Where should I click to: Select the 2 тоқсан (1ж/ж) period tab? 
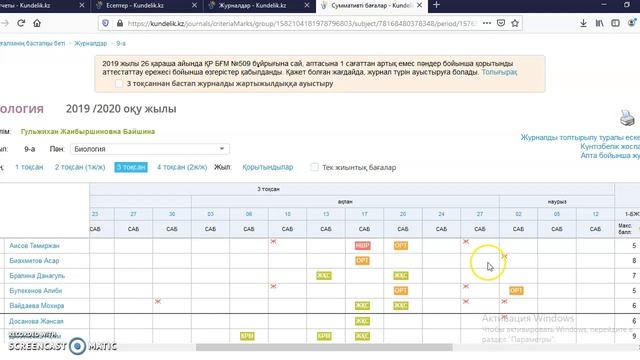click(80, 167)
